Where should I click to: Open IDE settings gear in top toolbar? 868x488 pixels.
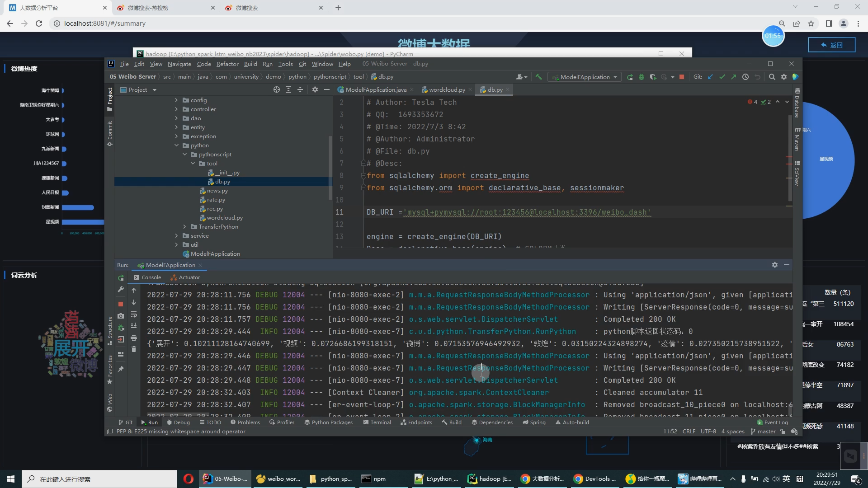point(784,77)
